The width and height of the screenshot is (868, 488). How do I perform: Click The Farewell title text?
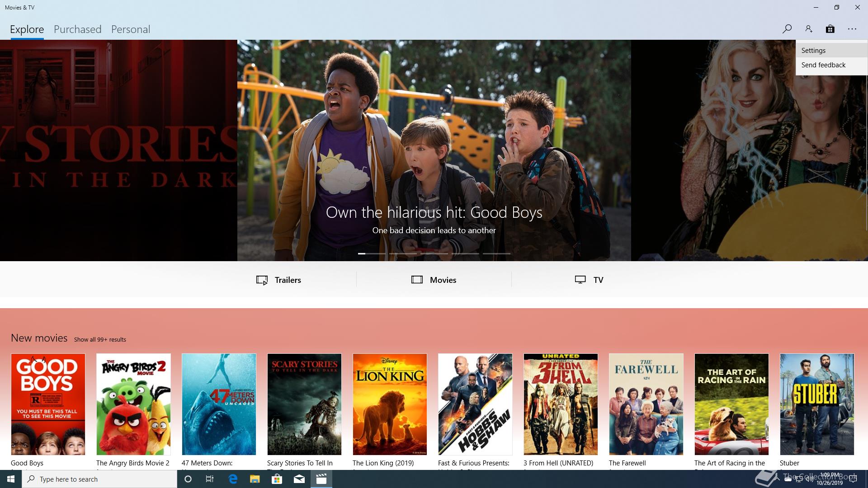tap(627, 463)
